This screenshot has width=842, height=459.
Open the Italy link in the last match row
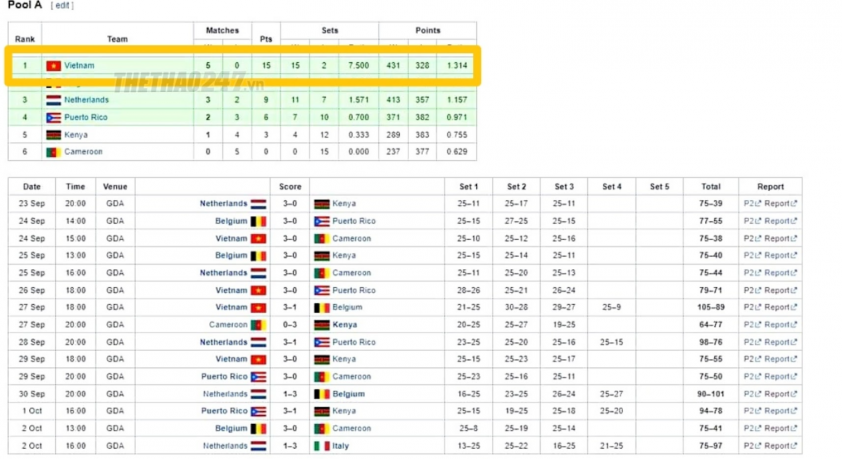tap(340, 446)
